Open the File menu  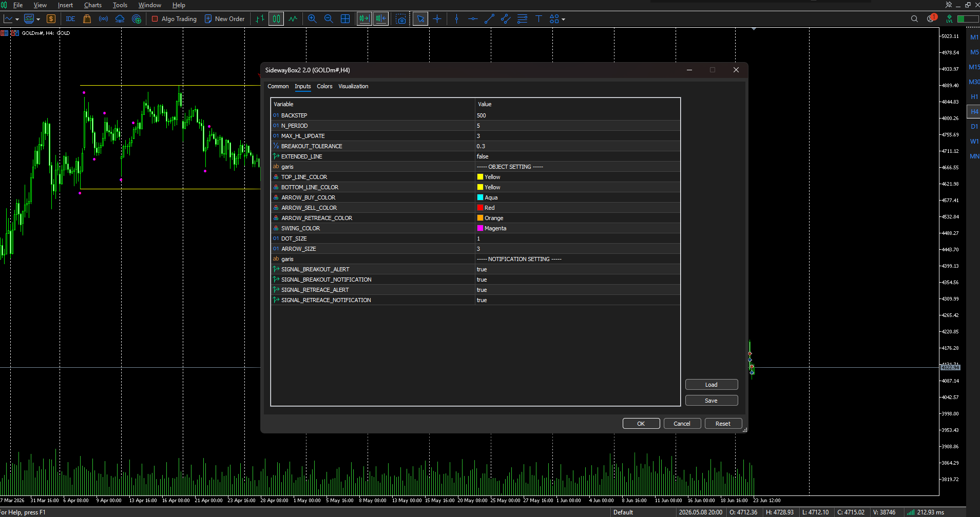(x=17, y=5)
